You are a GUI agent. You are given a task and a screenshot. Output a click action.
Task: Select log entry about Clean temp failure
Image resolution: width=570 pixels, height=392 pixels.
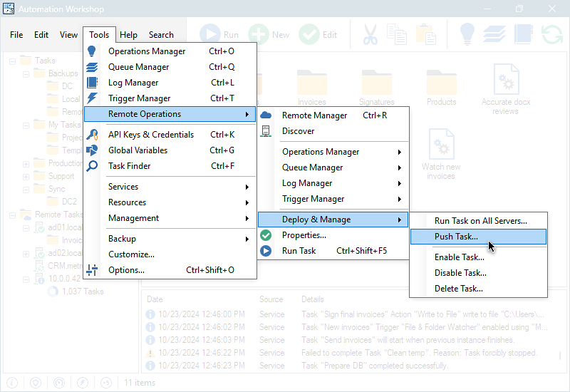pos(346,353)
